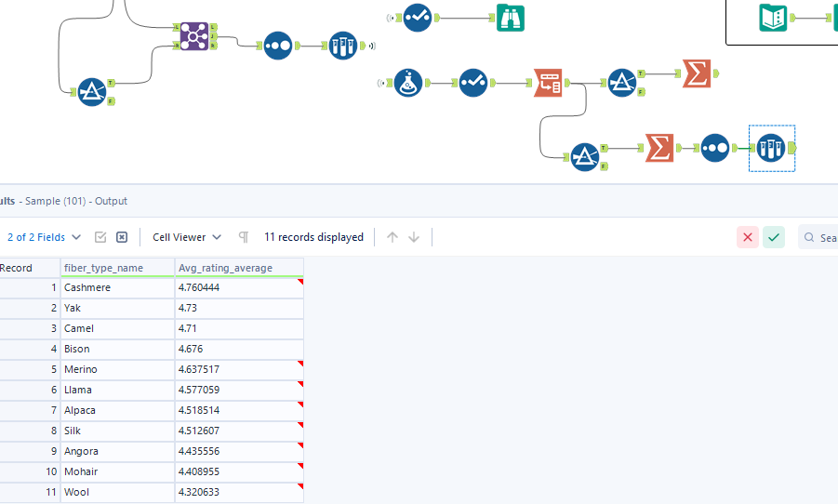Image resolution: width=838 pixels, height=504 pixels.
Task: Click the 4.518514 value cell
Action: (239, 410)
